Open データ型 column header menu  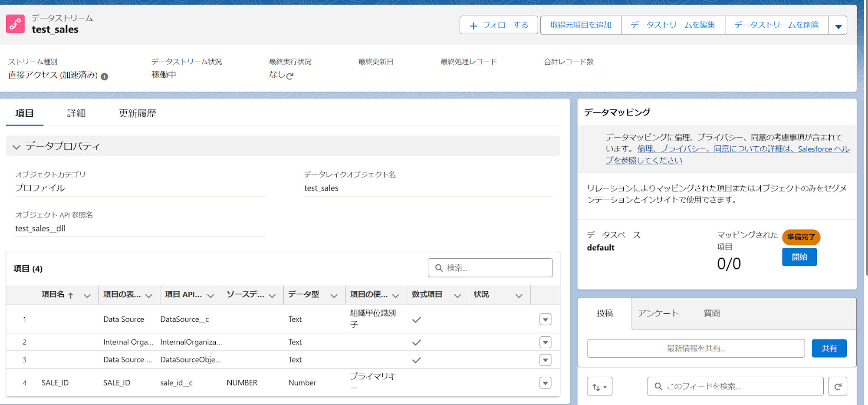click(334, 296)
